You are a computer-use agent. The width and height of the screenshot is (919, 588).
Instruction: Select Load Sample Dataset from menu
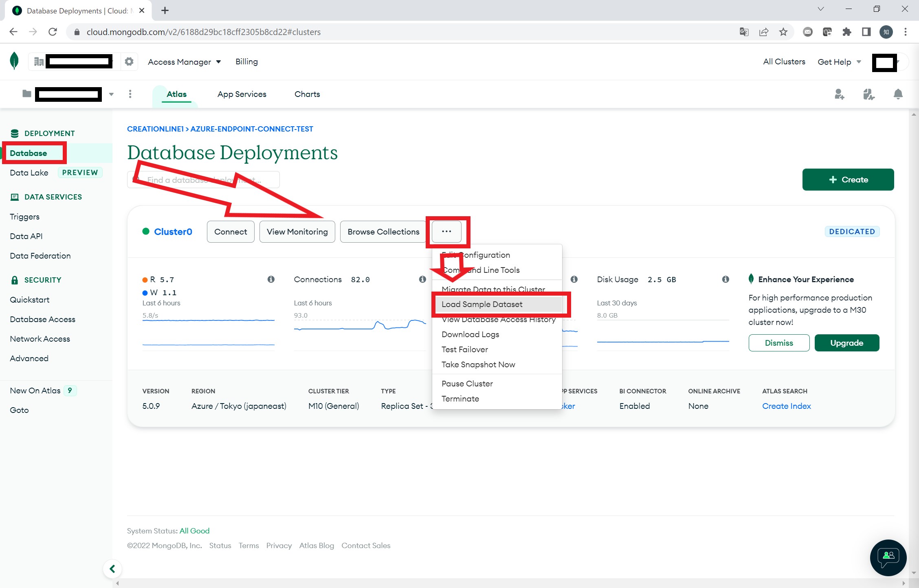coord(497,304)
